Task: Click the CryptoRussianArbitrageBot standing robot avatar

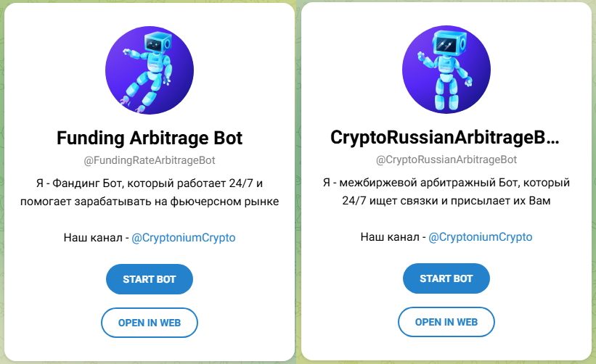Action: 446,70
